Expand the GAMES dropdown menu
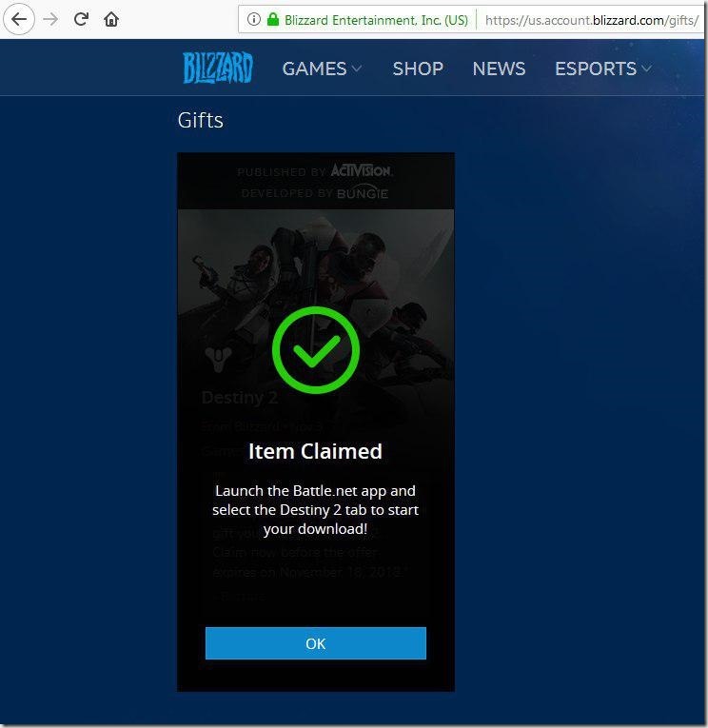Screen dimensions: 708x728 click(x=322, y=69)
